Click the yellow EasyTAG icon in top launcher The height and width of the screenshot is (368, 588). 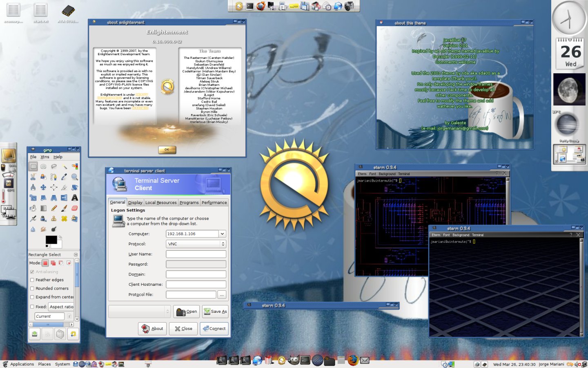(x=294, y=6)
